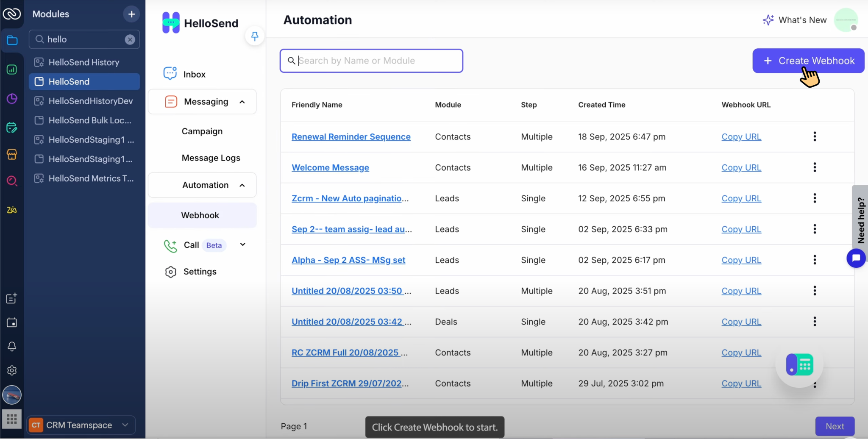Select the Webhook menu item
Screen dimensions: 868x439
202,215
